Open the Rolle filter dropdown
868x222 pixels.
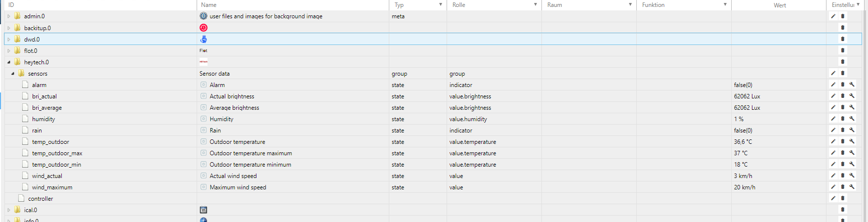536,5
